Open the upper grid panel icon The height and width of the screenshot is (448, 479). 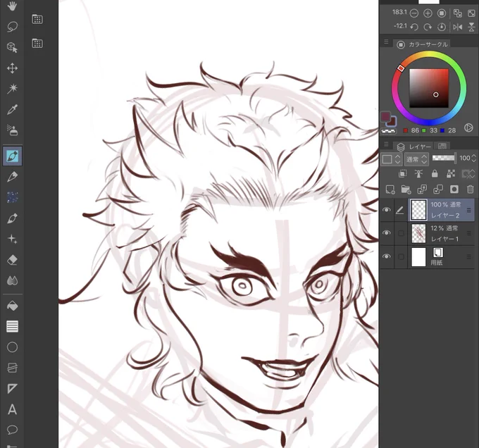[x=37, y=19]
